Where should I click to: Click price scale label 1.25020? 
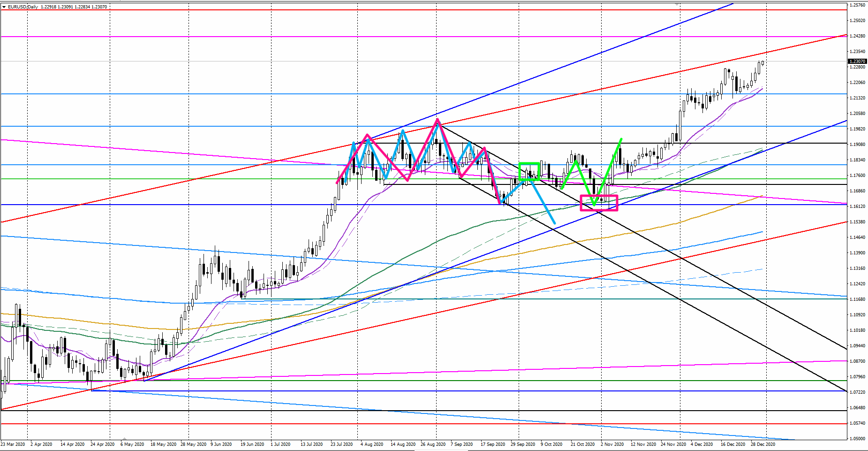pyautogui.click(x=857, y=21)
